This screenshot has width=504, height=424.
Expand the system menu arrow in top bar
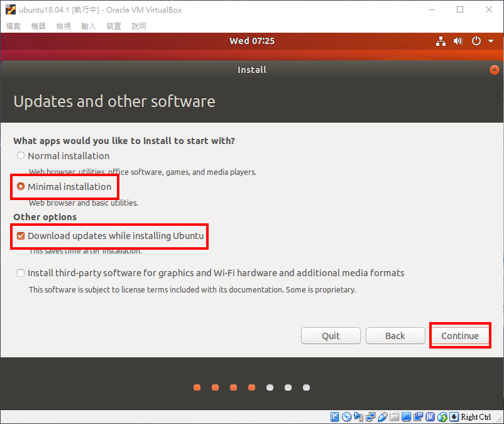pyautogui.click(x=491, y=41)
